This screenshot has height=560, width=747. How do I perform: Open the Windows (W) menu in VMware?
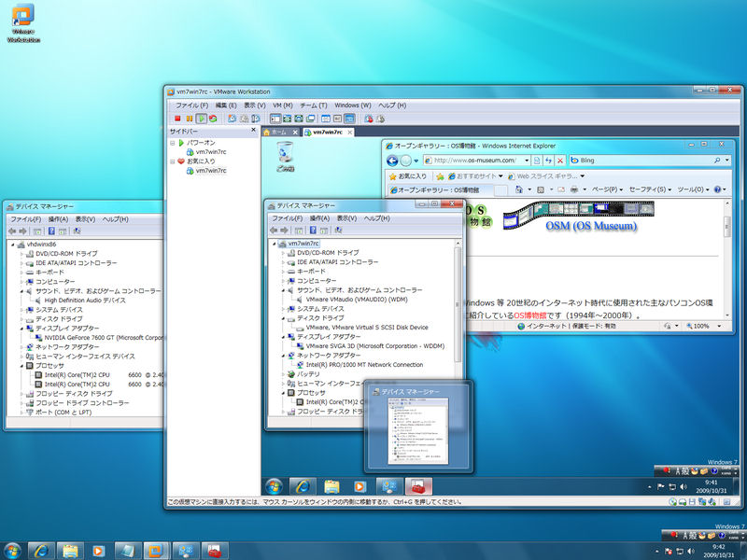[353, 105]
